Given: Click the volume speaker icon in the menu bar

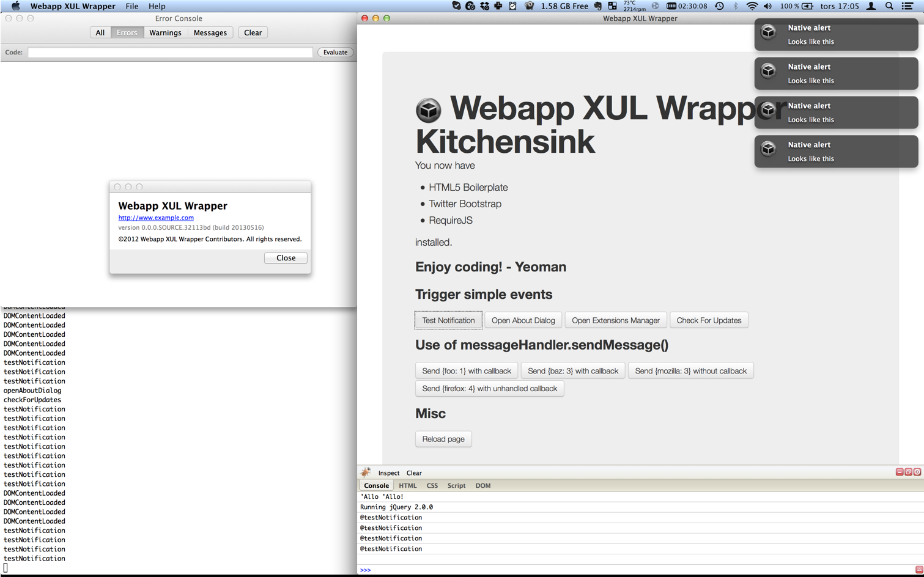Looking at the screenshot, I should 767,6.
